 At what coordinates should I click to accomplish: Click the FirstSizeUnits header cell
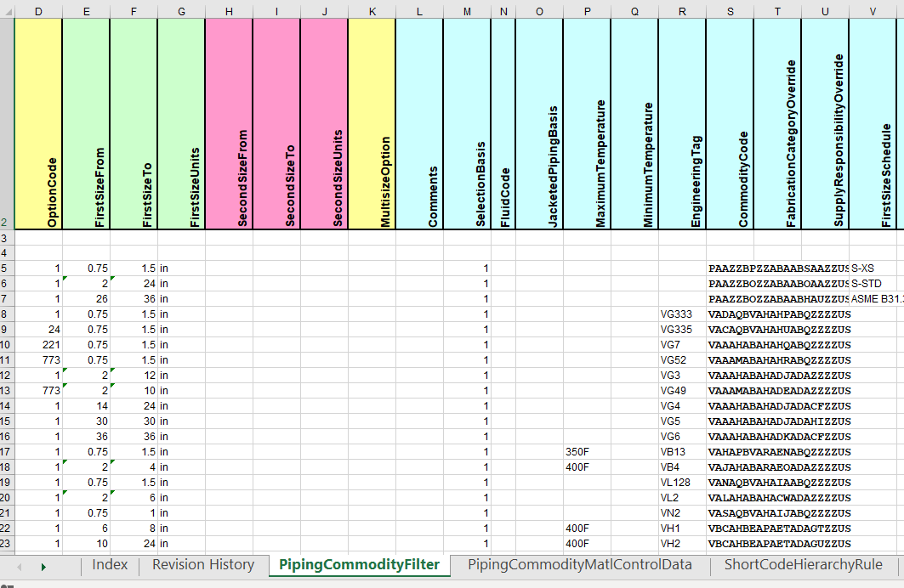coord(181,124)
